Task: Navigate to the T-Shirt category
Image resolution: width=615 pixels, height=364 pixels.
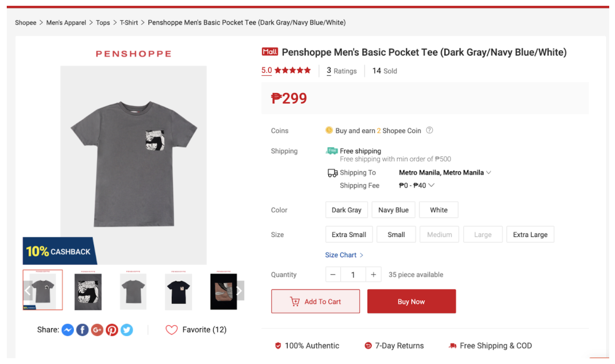Action: pyautogui.click(x=128, y=22)
